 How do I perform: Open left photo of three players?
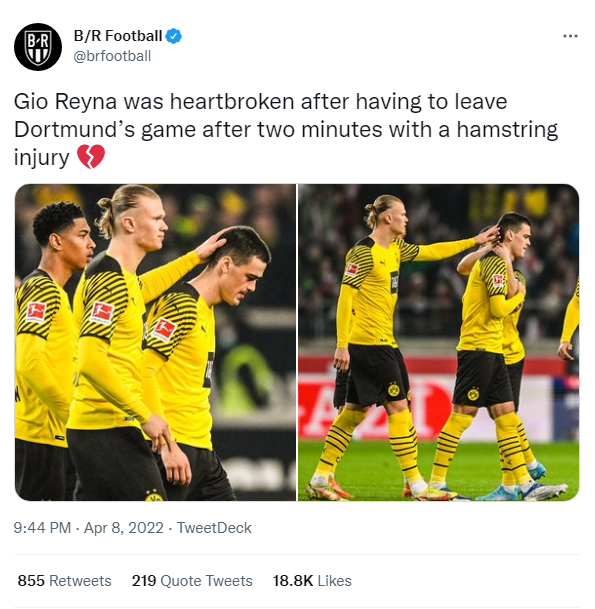coord(155,342)
